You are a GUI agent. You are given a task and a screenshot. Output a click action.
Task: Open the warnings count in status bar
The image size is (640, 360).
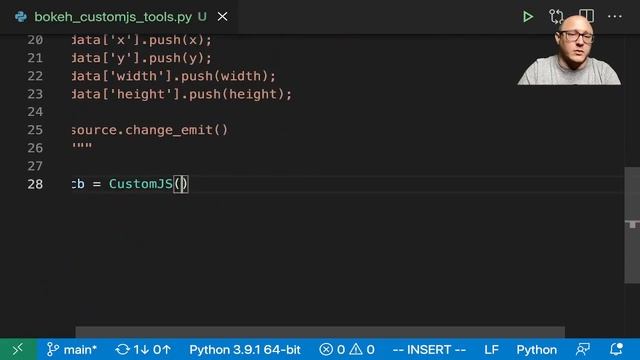(x=362, y=349)
